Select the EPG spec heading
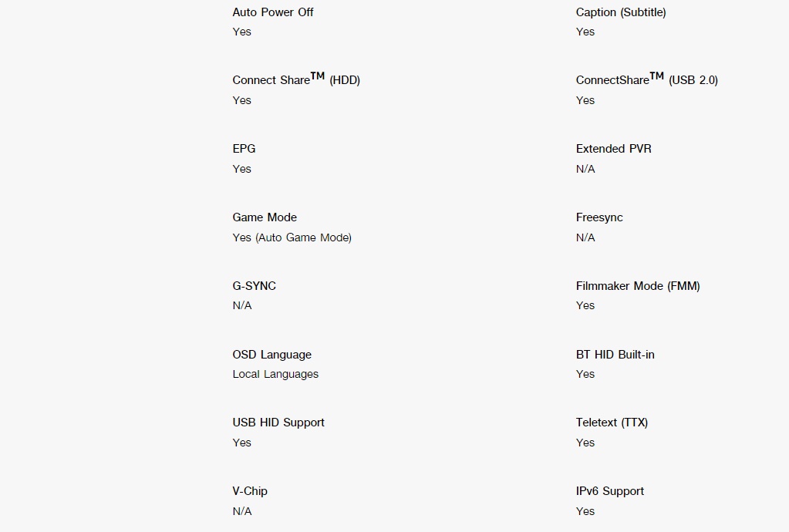The height and width of the screenshot is (532, 789). click(x=244, y=149)
